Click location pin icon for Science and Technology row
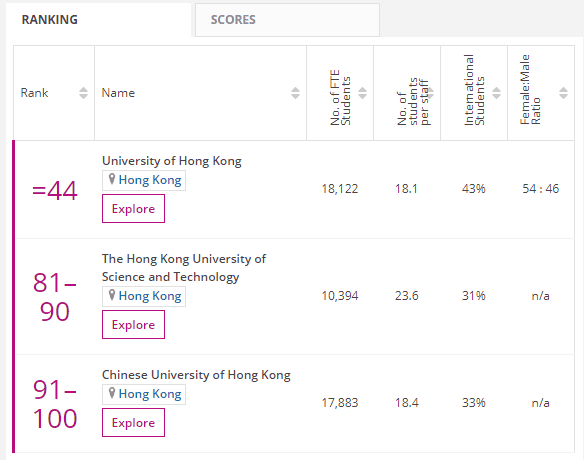 click(x=111, y=295)
